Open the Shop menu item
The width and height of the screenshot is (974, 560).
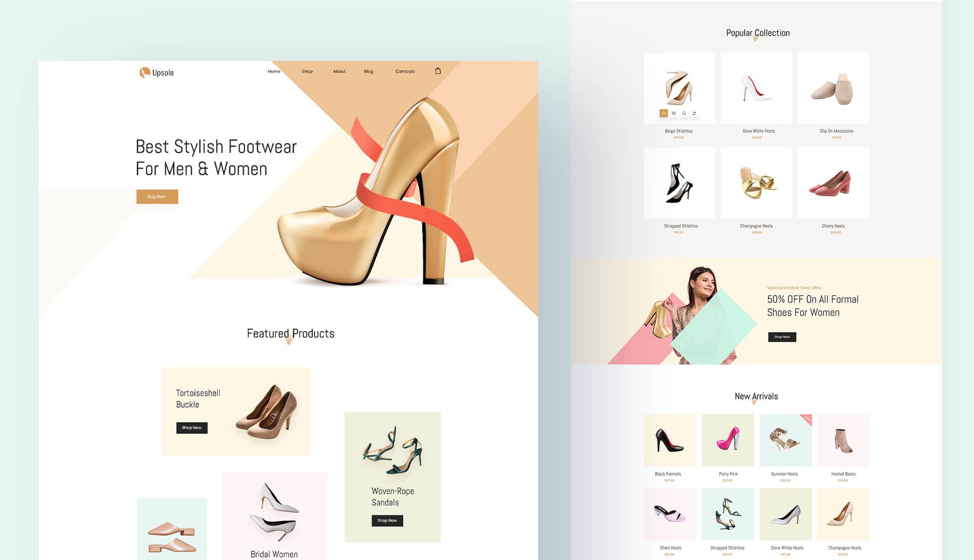click(x=307, y=71)
